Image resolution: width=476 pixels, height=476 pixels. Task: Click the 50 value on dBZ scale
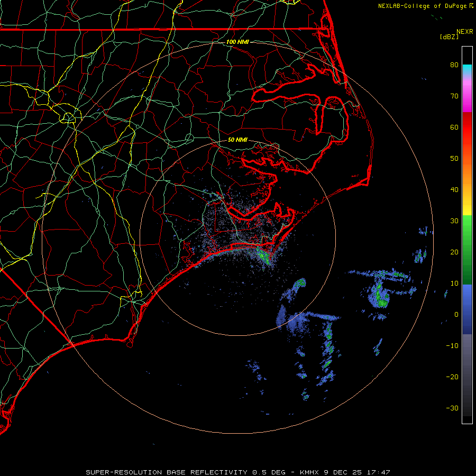tap(454, 159)
